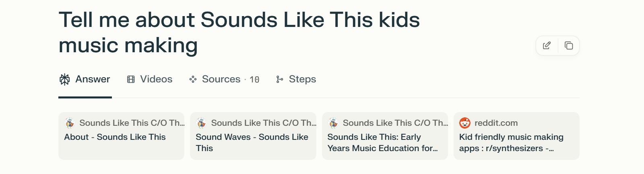This screenshot has height=174, width=644.
Task: Click the edit query pencil icon
Action: click(547, 46)
